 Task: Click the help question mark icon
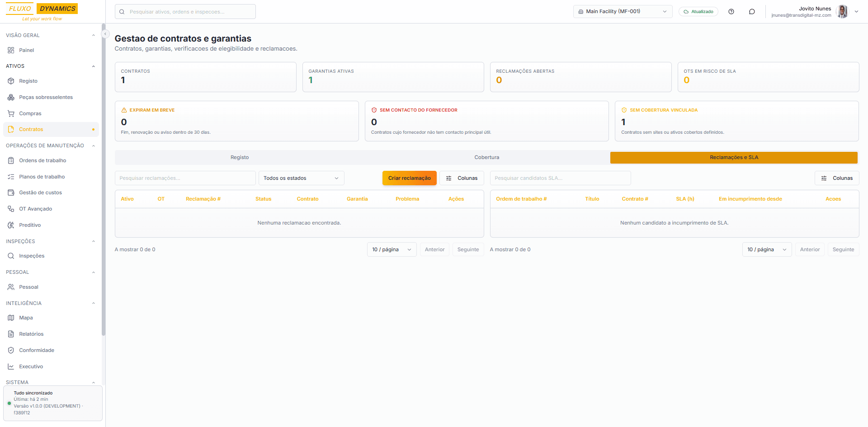pyautogui.click(x=731, y=12)
